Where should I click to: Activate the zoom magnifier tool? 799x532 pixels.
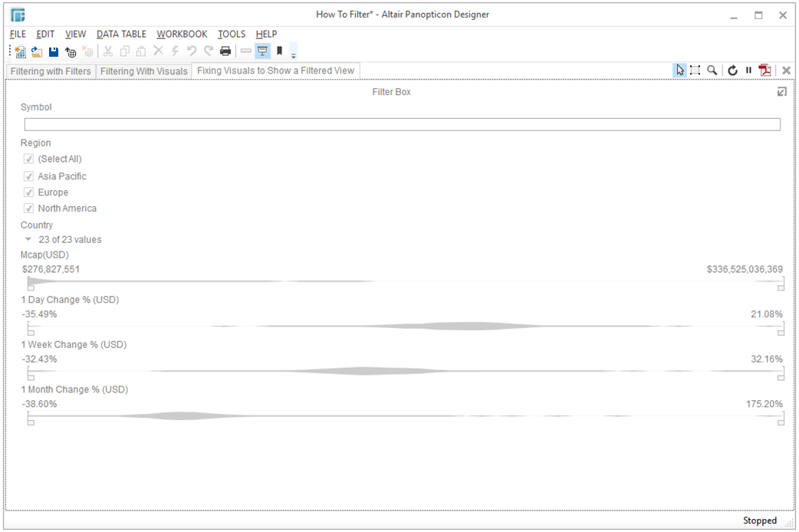coord(712,71)
